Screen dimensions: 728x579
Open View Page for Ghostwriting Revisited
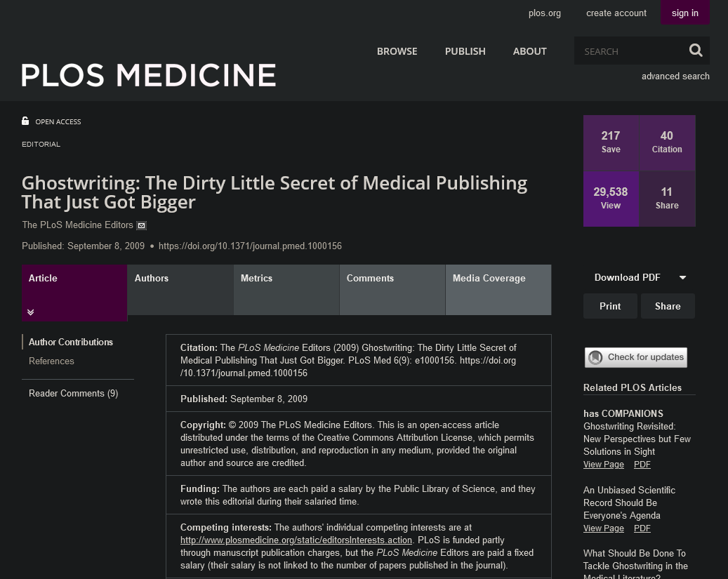604,465
